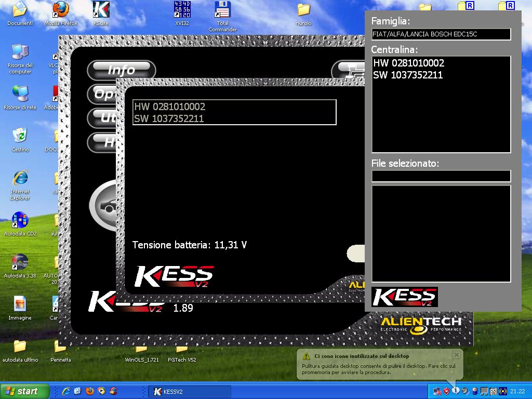Open FGTech V52 folder
The height and width of the screenshot is (399, 532).
tap(182, 354)
